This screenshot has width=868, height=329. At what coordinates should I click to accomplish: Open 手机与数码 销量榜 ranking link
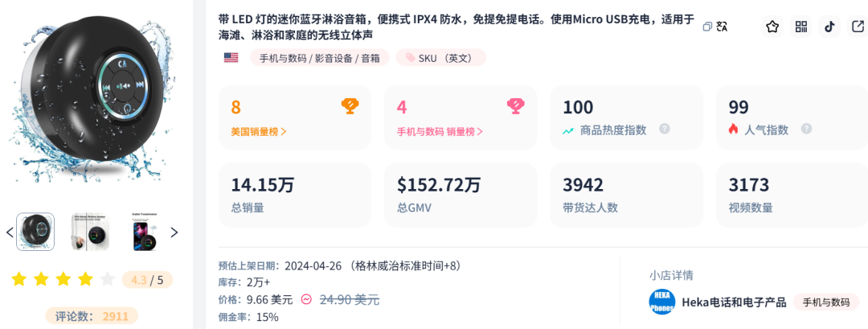click(440, 130)
